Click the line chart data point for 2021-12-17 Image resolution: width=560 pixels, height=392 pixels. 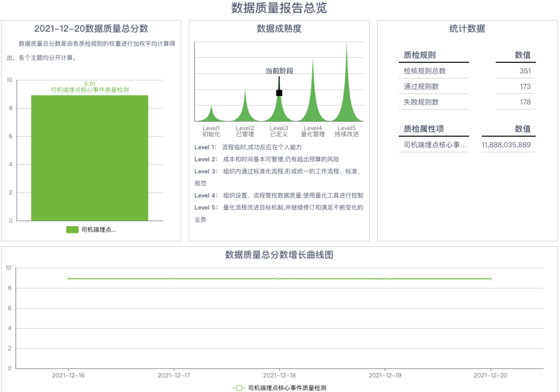coord(174,278)
